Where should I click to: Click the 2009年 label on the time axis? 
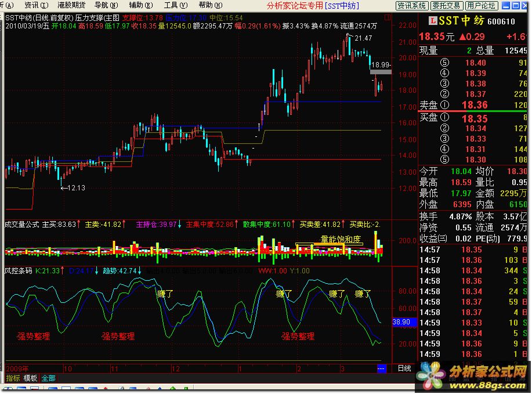[17, 368]
